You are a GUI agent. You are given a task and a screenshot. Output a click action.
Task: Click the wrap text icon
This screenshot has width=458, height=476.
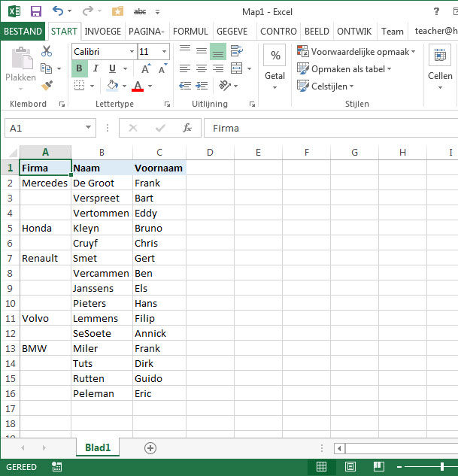tap(236, 51)
